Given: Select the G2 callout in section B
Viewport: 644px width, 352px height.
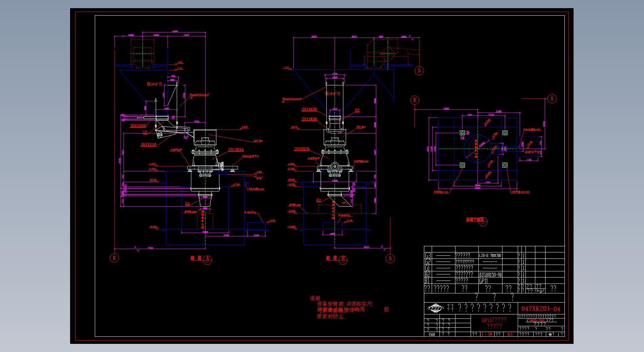Looking at the screenshot, I should click(x=357, y=110).
